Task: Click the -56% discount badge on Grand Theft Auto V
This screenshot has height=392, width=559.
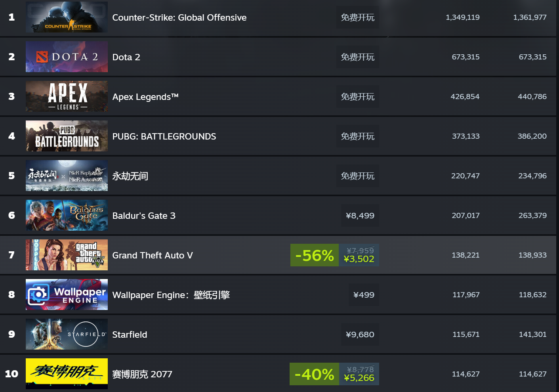Action: (314, 255)
